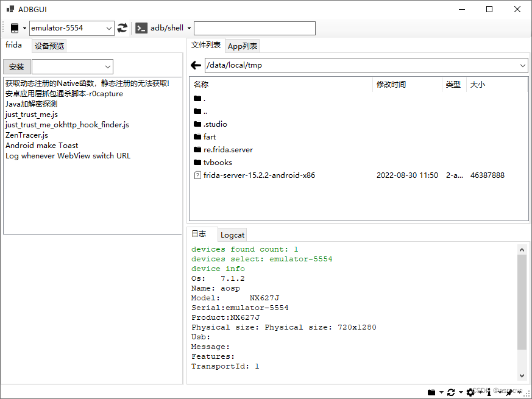The height and width of the screenshot is (399, 532).
Task: Select the 获取动态注册的Native函数 script
Action: (88, 83)
